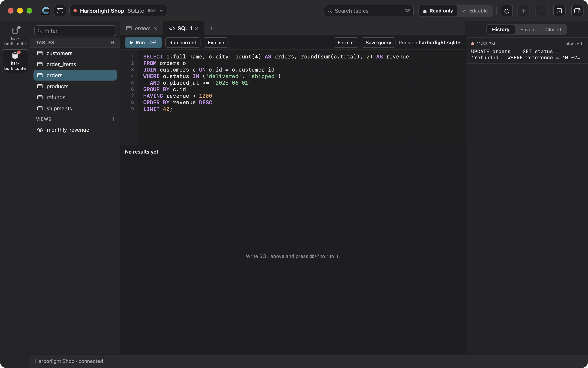This screenshot has width=588, height=368.
Task: Click the lock icon on Read only
Action: pyautogui.click(x=425, y=11)
